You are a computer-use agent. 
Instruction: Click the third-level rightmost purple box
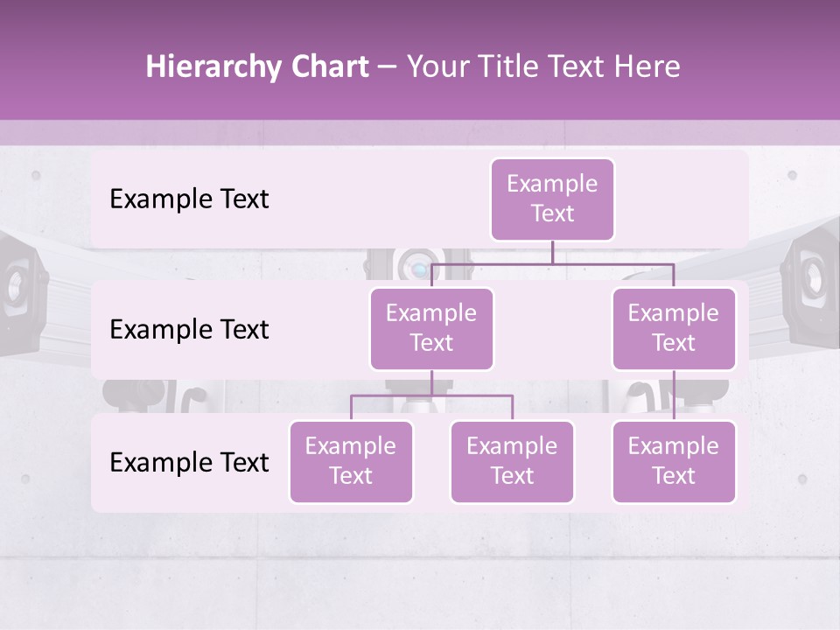point(674,462)
